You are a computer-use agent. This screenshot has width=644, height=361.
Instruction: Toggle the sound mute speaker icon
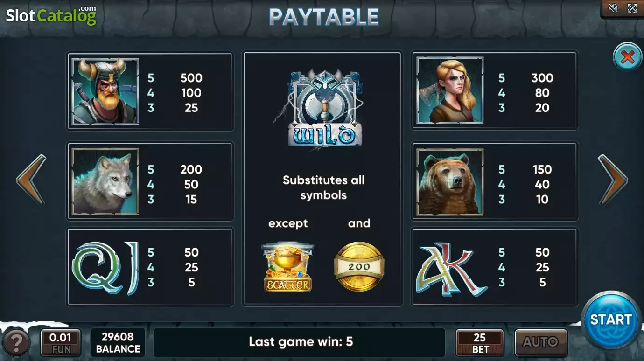[x=613, y=8]
